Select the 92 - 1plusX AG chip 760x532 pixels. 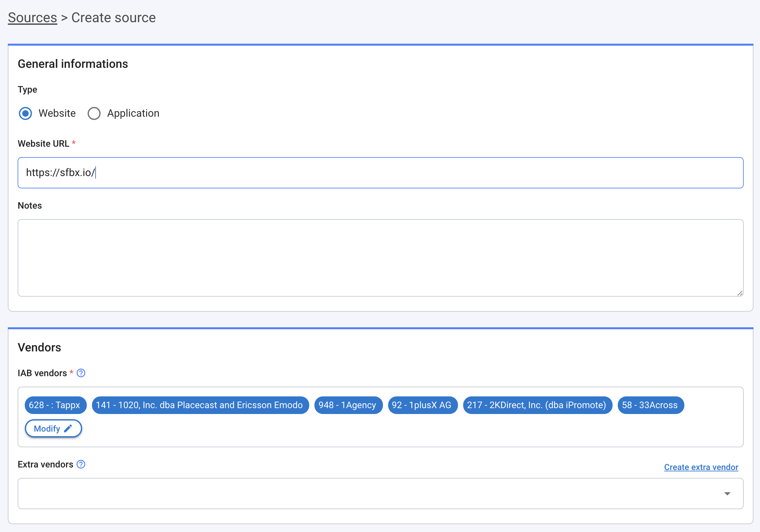coord(422,405)
